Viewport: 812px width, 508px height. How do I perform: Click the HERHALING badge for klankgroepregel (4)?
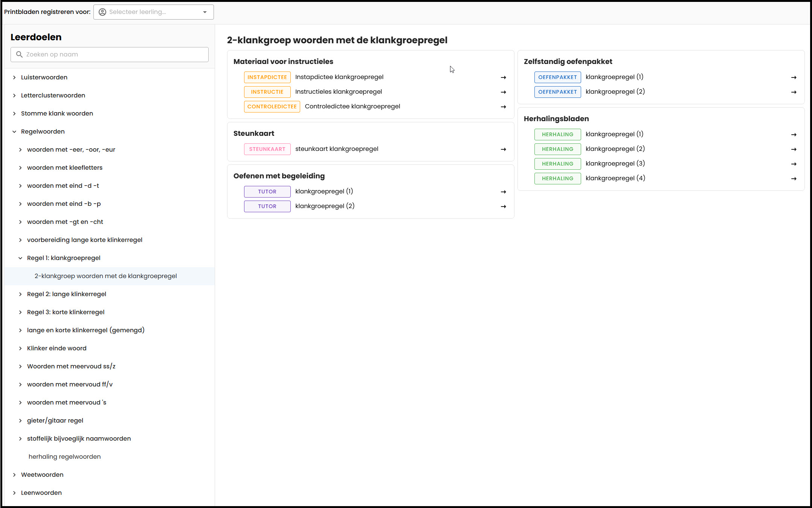click(x=557, y=178)
